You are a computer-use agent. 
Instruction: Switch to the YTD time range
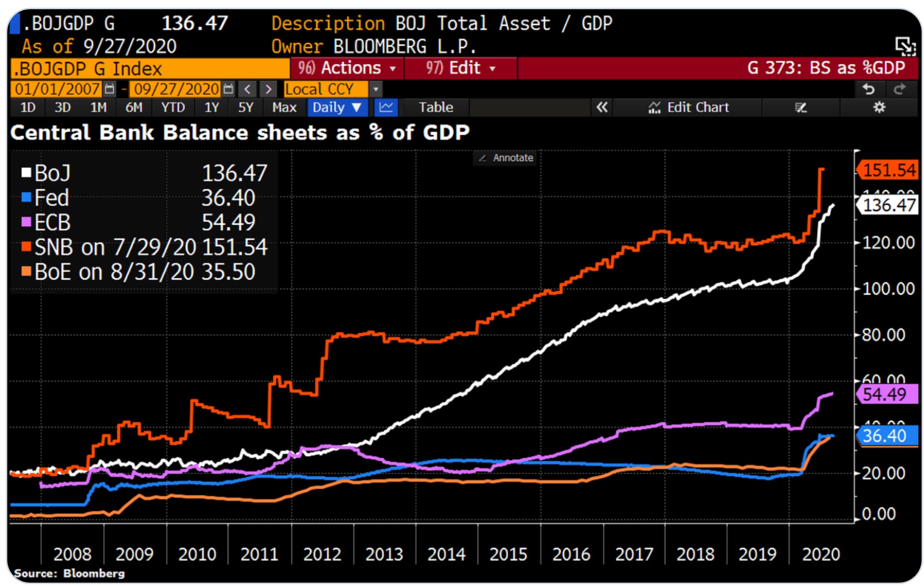click(x=173, y=108)
